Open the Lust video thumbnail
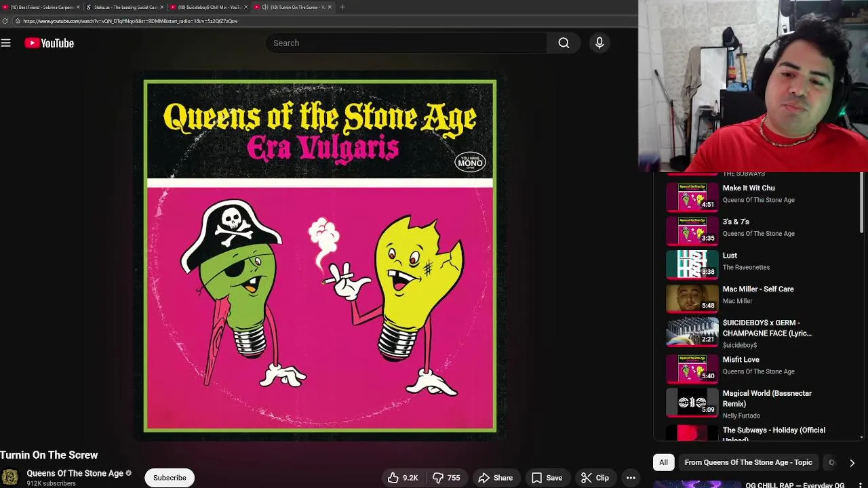 [692, 264]
